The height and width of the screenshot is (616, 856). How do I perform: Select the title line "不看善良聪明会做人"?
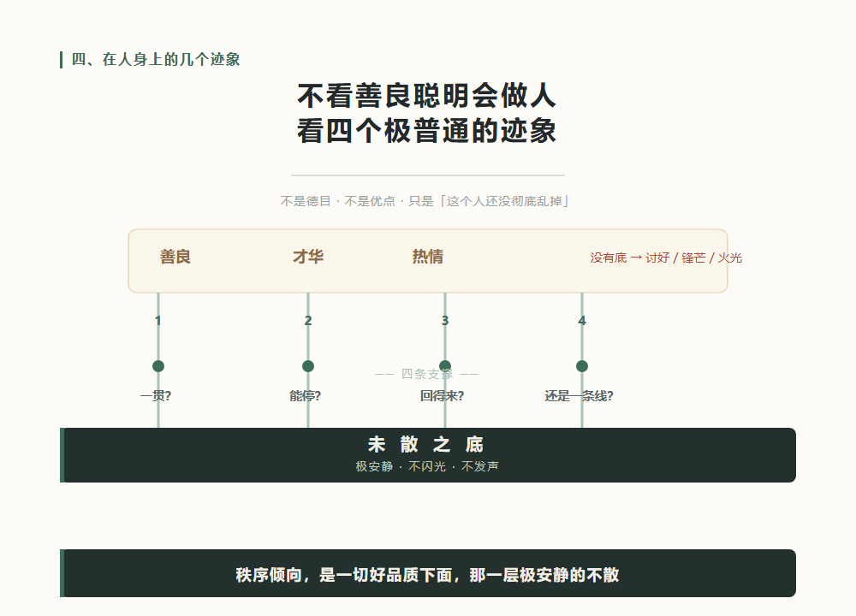pos(427,96)
